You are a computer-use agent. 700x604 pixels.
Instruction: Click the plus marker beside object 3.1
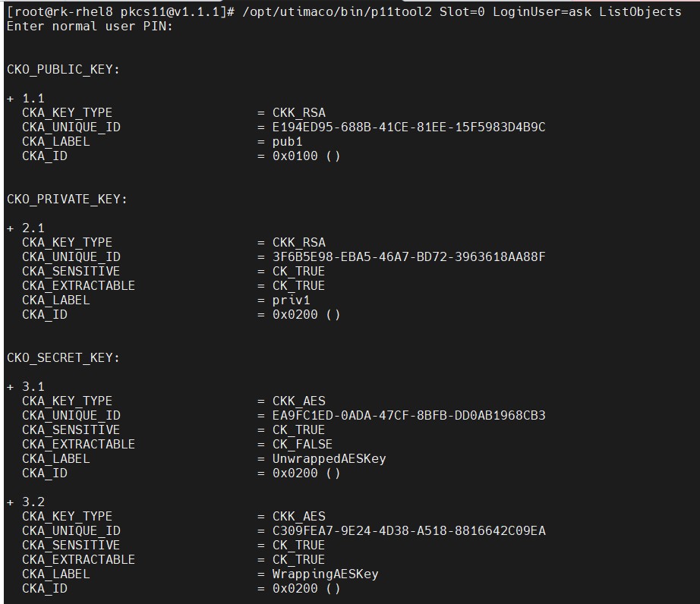[x=11, y=387]
